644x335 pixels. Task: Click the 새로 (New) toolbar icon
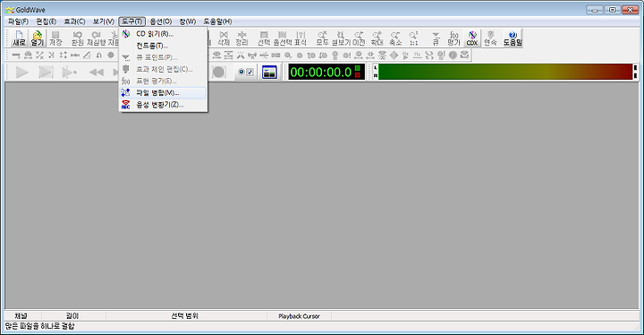point(19,38)
